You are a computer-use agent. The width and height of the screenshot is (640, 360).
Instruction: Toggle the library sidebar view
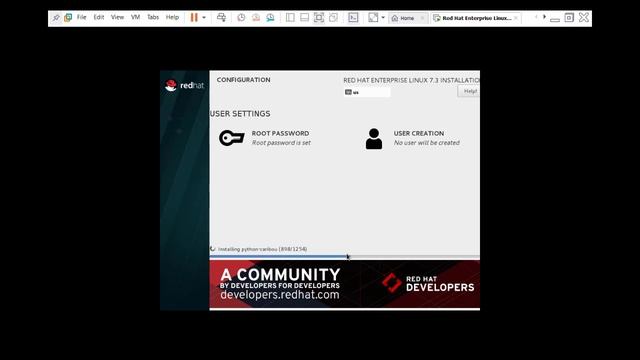pyautogui.click(x=290, y=18)
